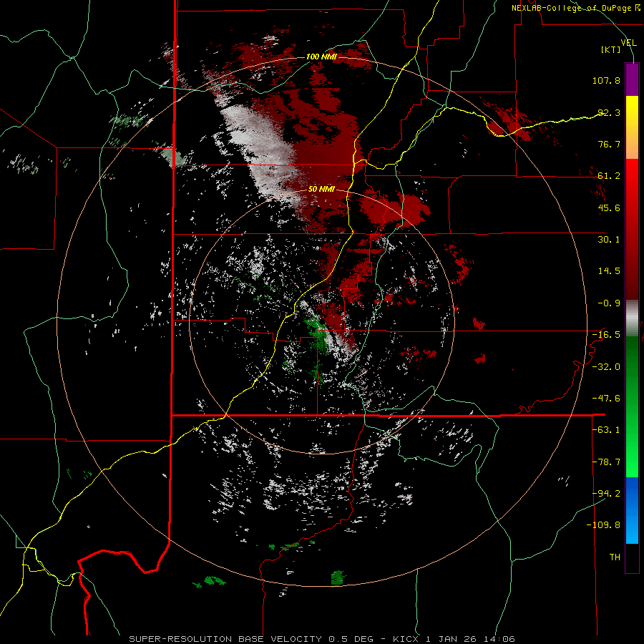Click the VEL legend title

(628, 43)
